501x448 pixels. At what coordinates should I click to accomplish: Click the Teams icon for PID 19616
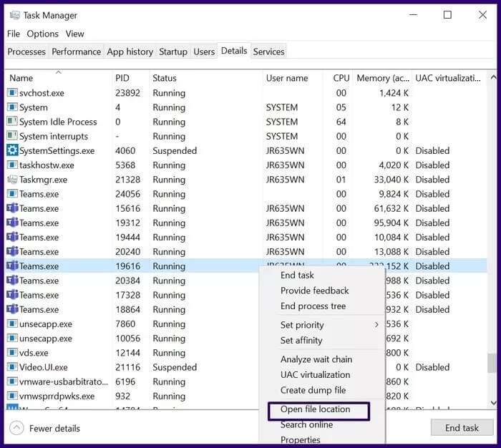pos(12,266)
